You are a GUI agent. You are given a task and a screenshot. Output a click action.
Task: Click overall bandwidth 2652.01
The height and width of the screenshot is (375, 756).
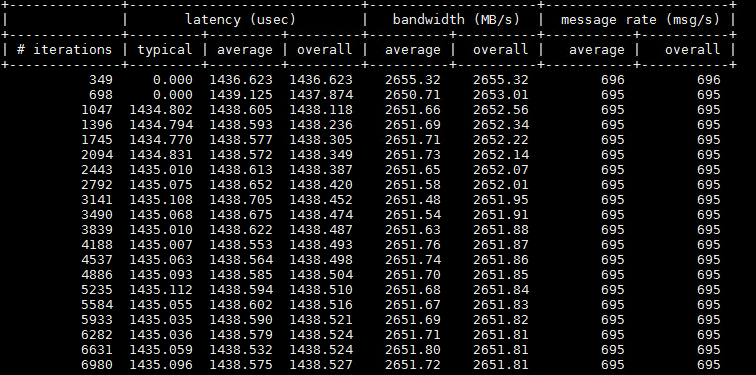point(501,185)
